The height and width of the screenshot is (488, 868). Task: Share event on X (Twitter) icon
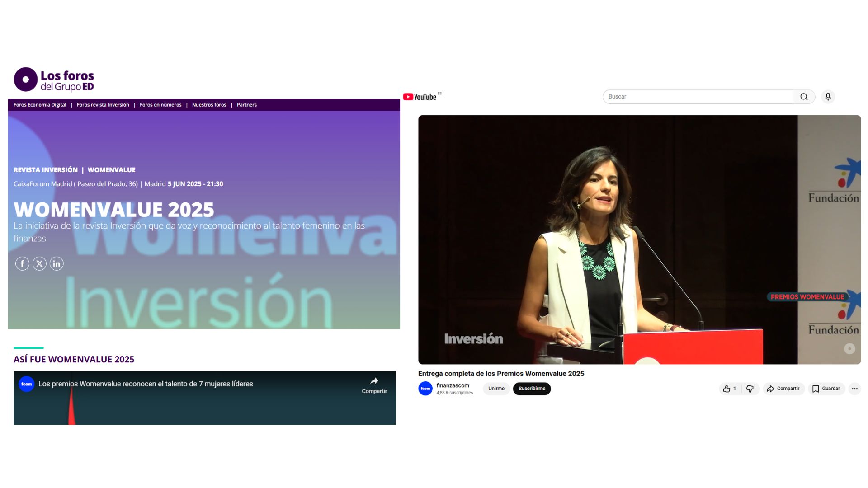pyautogui.click(x=39, y=263)
